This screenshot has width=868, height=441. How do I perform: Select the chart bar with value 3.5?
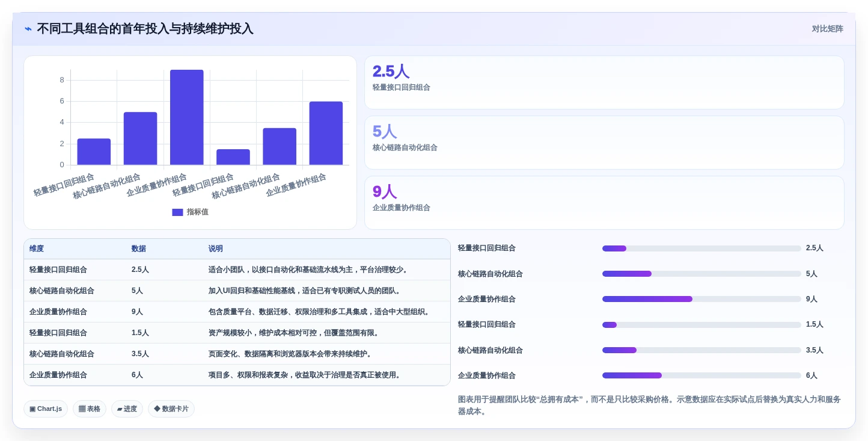(x=280, y=146)
